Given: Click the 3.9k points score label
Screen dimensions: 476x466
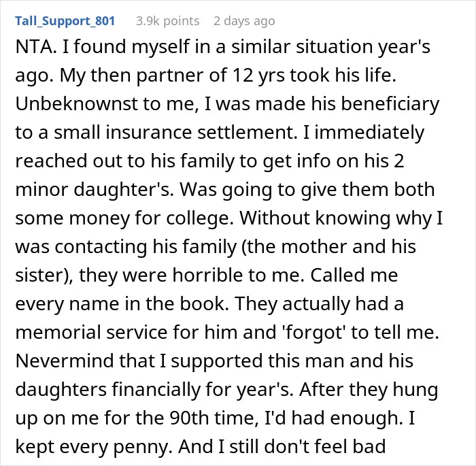Looking at the screenshot, I should click(x=167, y=21).
